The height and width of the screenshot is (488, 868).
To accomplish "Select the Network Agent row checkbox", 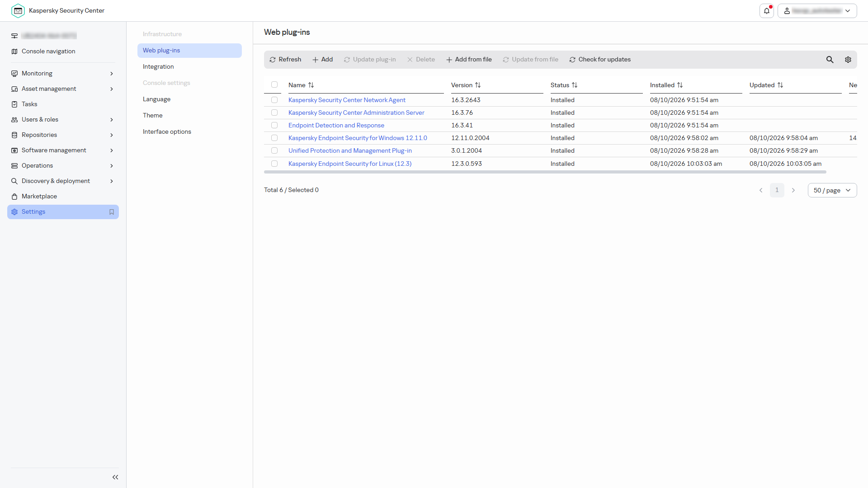I will [274, 100].
